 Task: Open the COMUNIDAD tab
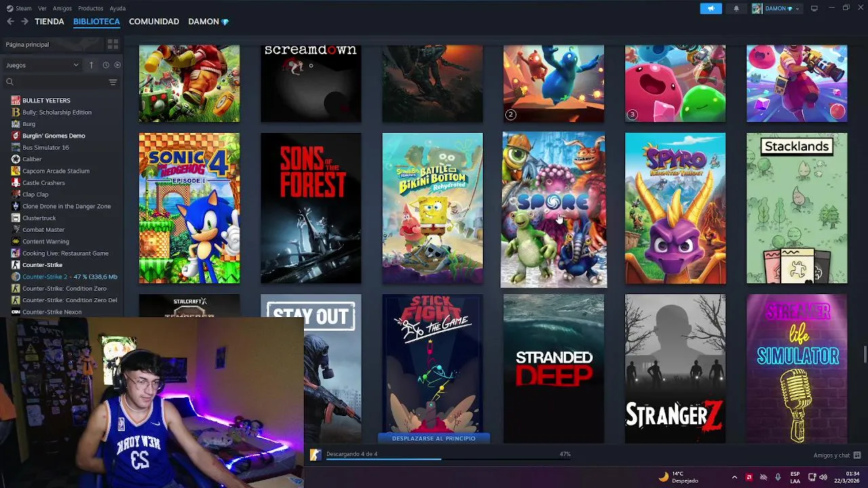[154, 22]
